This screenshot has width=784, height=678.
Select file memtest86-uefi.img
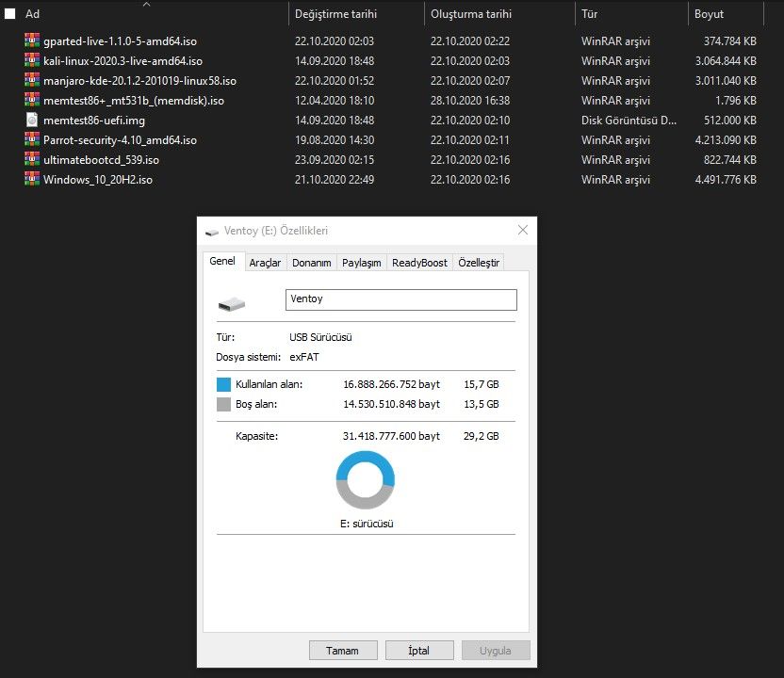click(x=94, y=121)
